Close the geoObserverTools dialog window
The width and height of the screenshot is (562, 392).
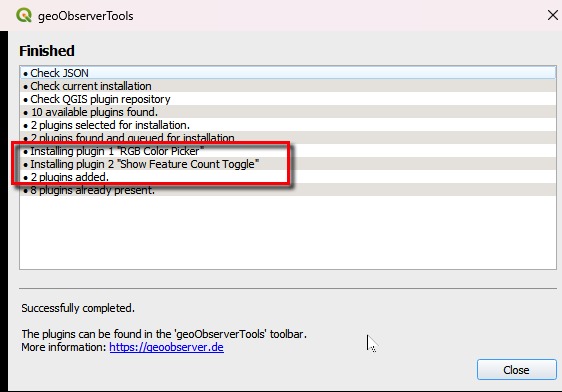pos(553,15)
